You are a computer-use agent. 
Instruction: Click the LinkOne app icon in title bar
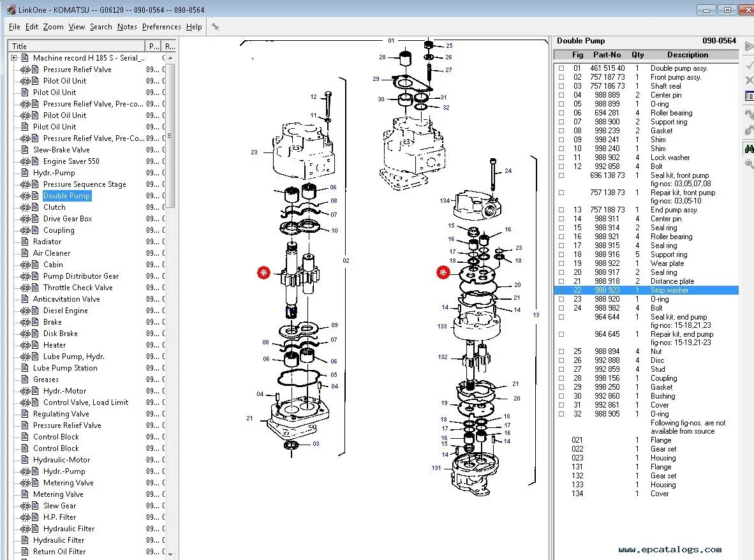click(11, 9)
